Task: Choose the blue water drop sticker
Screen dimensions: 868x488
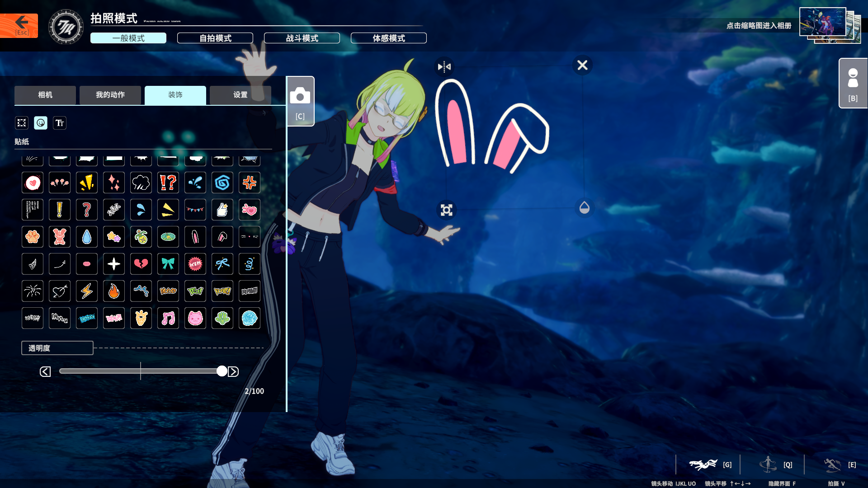Action: [87, 237]
